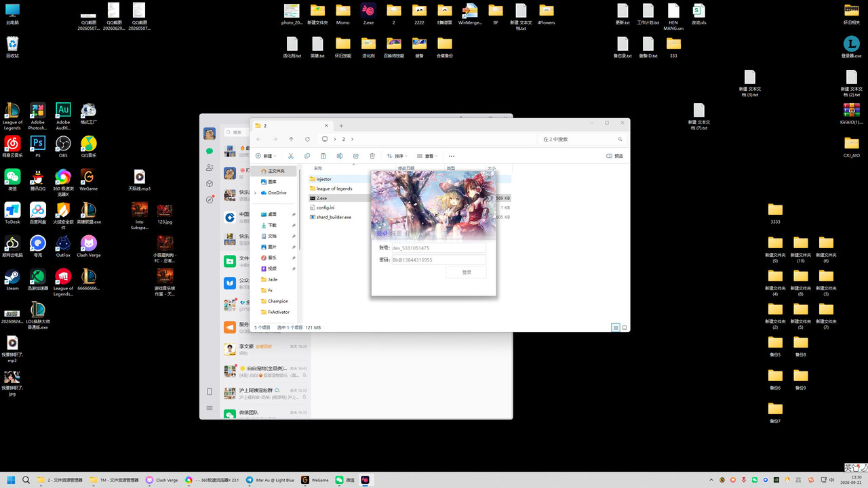868x488 pixels.
Task: Click the Back arrow in File Explorer
Action: tap(258, 139)
